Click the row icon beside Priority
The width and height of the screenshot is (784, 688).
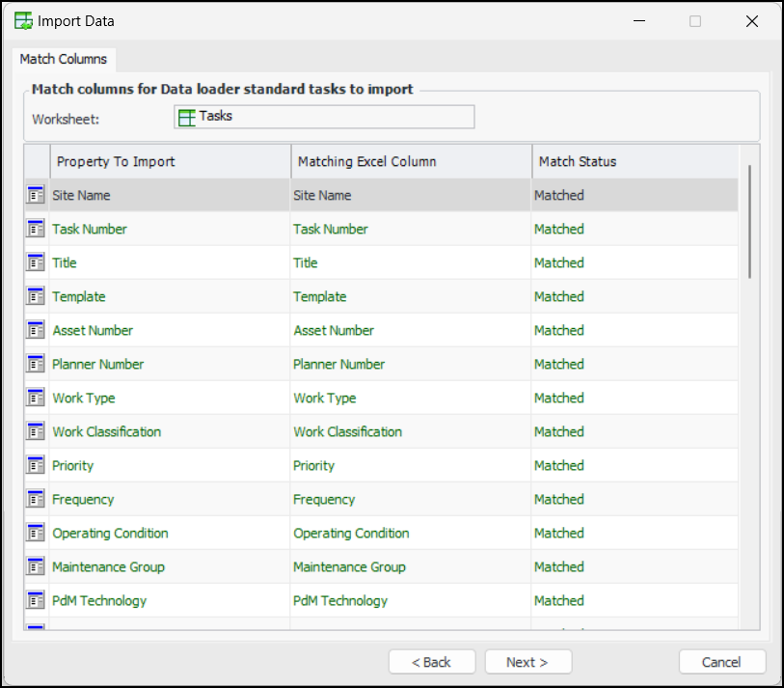pyautogui.click(x=36, y=465)
